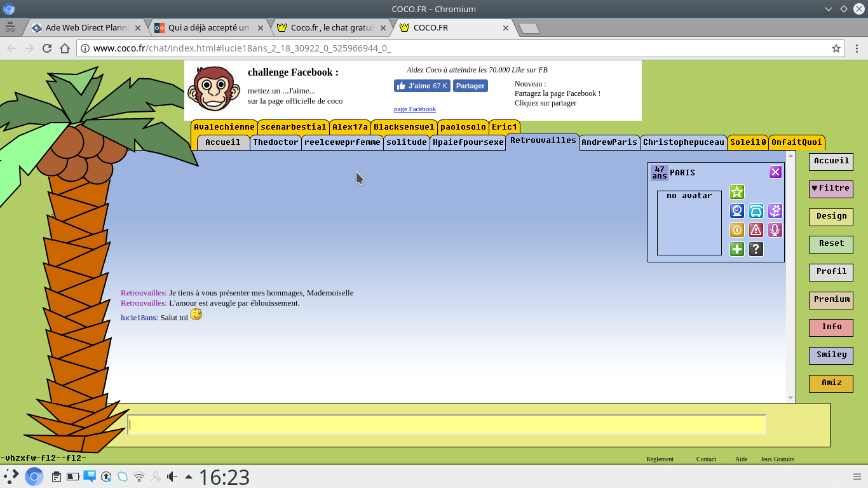Select the Retrouvailles chat tab
The height and width of the screenshot is (488, 868).
pos(543,141)
